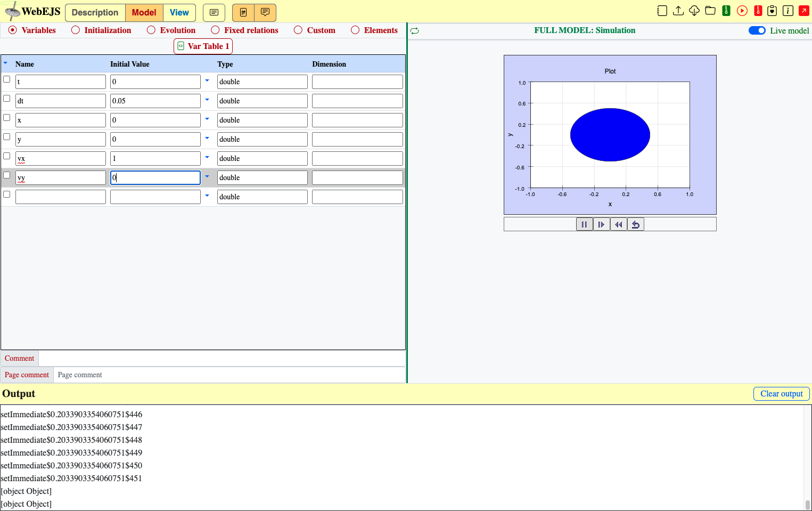Click the cloud download icon

click(694, 11)
